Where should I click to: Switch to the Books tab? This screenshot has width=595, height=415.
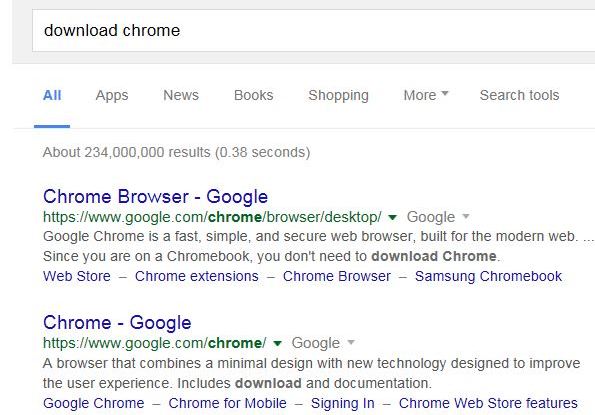(x=253, y=95)
